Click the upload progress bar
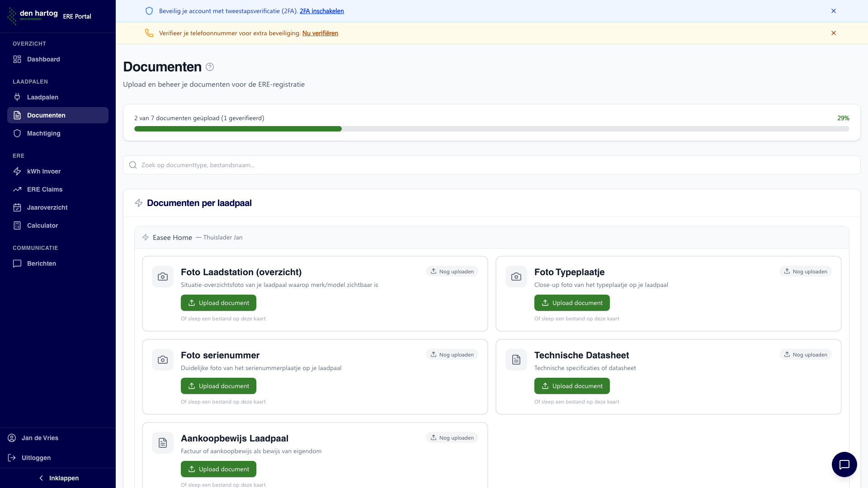This screenshot has width=868, height=488. [492, 129]
